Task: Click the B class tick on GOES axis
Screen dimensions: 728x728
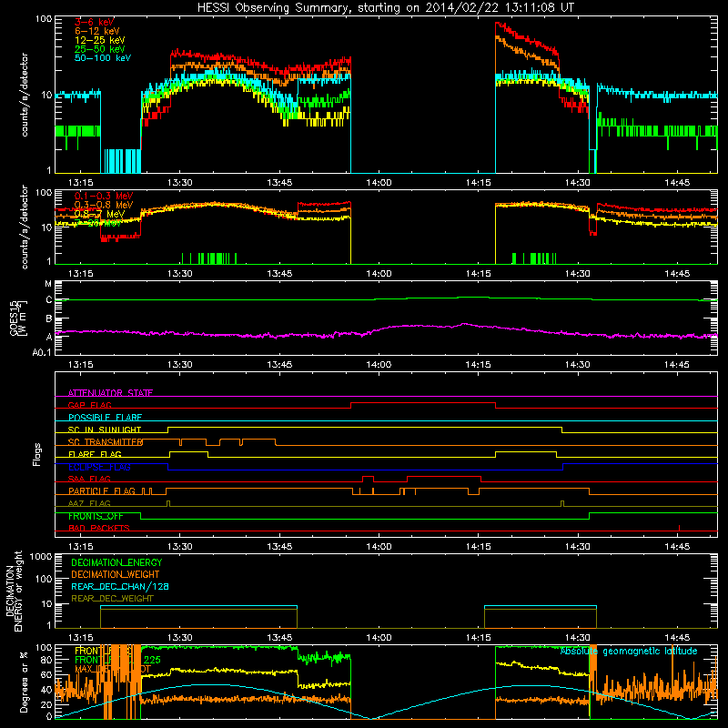Action: click(x=49, y=319)
